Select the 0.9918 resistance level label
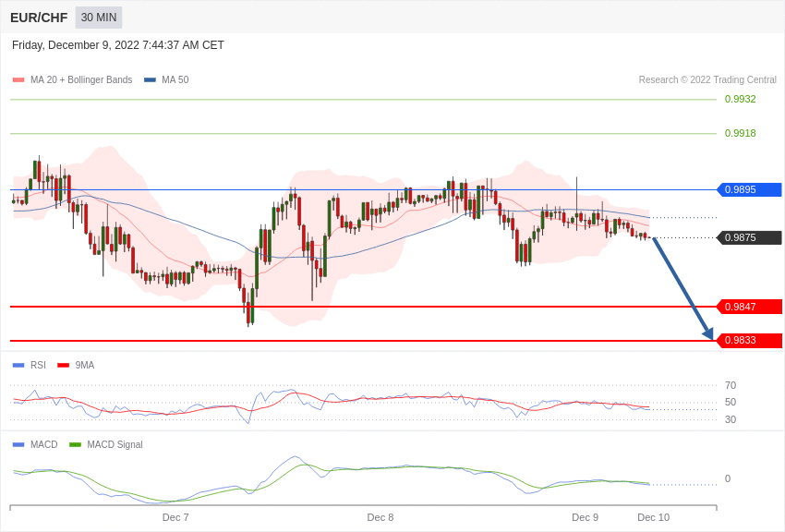This screenshot has height=532, width=785. [x=740, y=133]
